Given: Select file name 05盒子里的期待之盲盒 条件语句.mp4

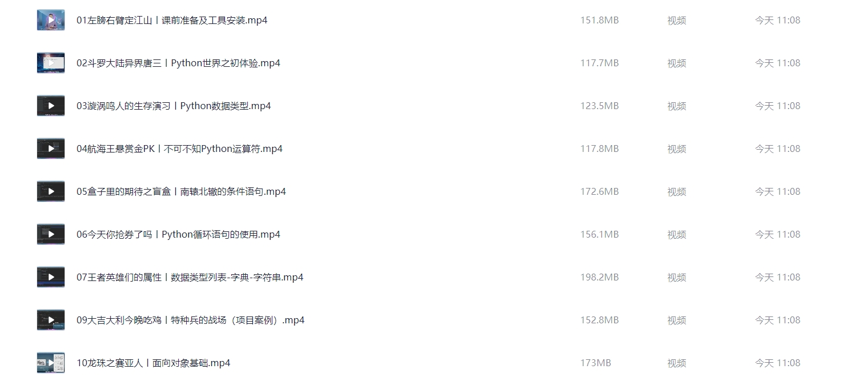Looking at the screenshot, I should (x=181, y=191).
